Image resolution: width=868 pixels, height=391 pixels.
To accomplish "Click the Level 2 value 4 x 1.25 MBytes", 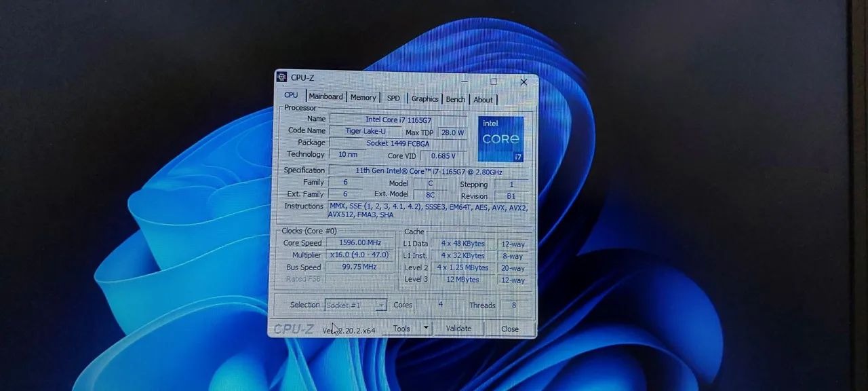I will (x=462, y=268).
